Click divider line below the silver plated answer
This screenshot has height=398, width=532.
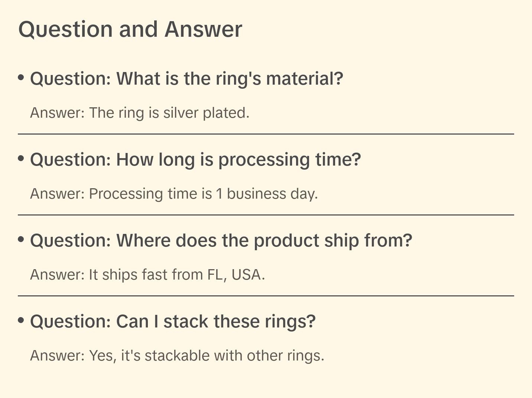coord(266,134)
